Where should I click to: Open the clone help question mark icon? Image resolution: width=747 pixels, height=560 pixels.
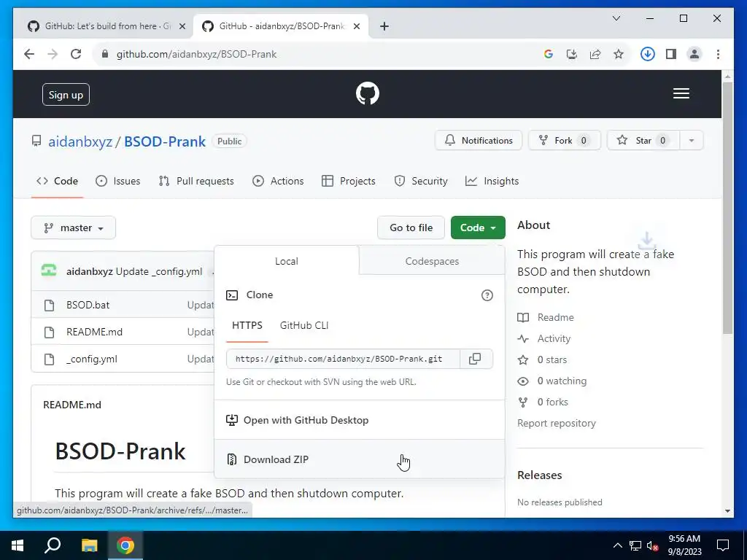487,295
